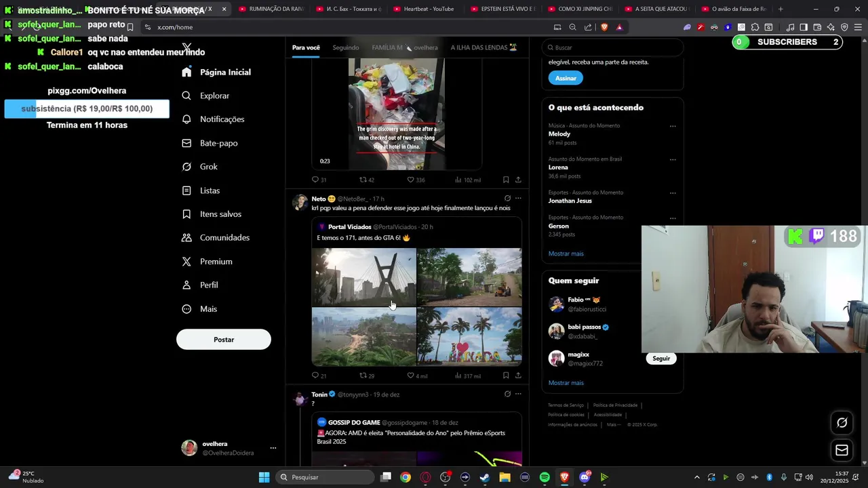Switch to the Seguindo tab
Viewport: 868px width, 488px height.
pyautogui.click(x=346, y=47)
